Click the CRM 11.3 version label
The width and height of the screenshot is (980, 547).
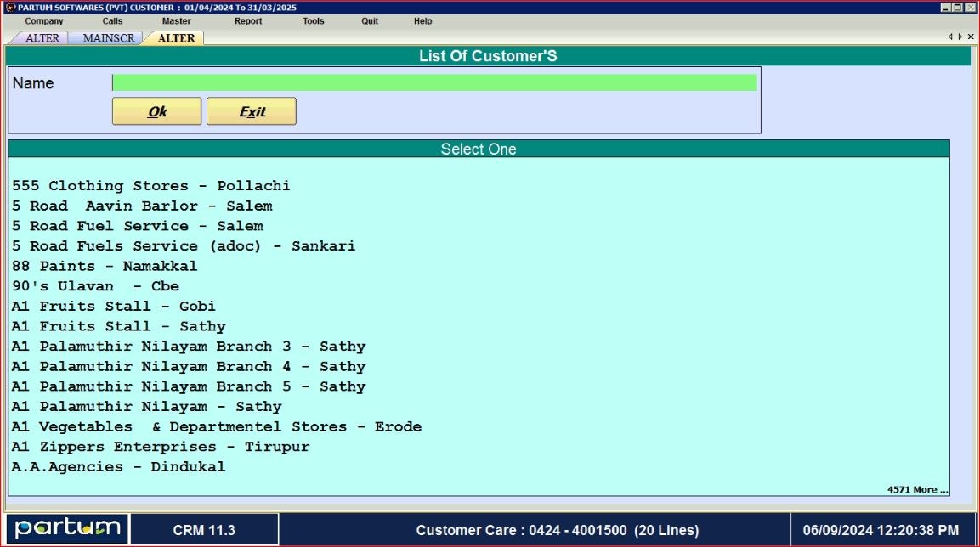[x=204, y=528]
